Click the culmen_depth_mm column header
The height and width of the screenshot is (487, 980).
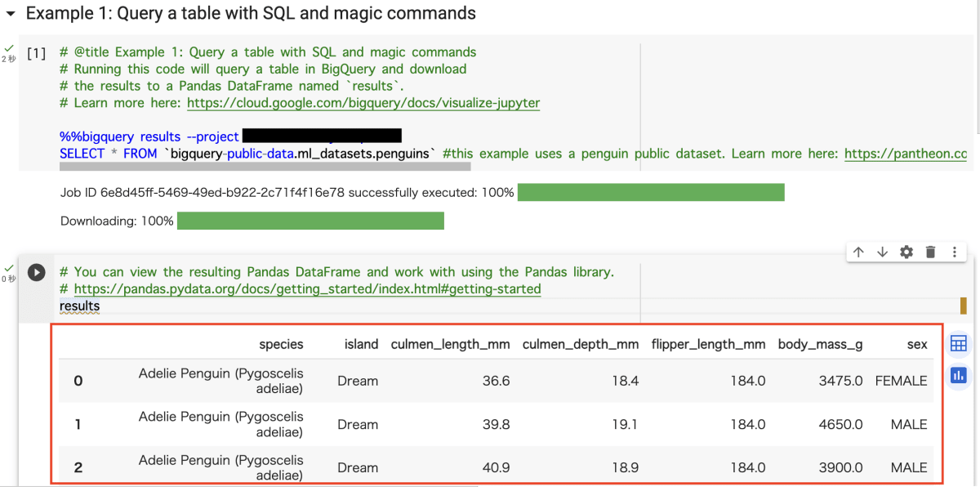pos(581,344)
